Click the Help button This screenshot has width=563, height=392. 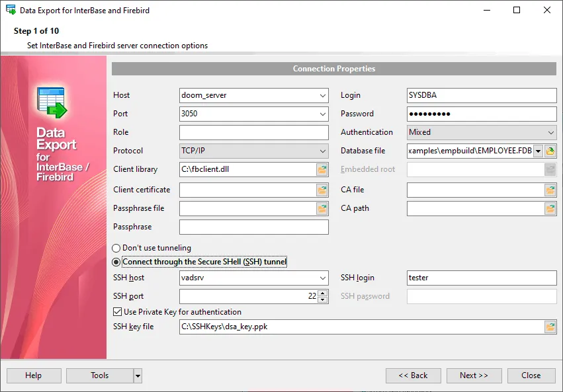pyautogui.click(x=34, y=375)
